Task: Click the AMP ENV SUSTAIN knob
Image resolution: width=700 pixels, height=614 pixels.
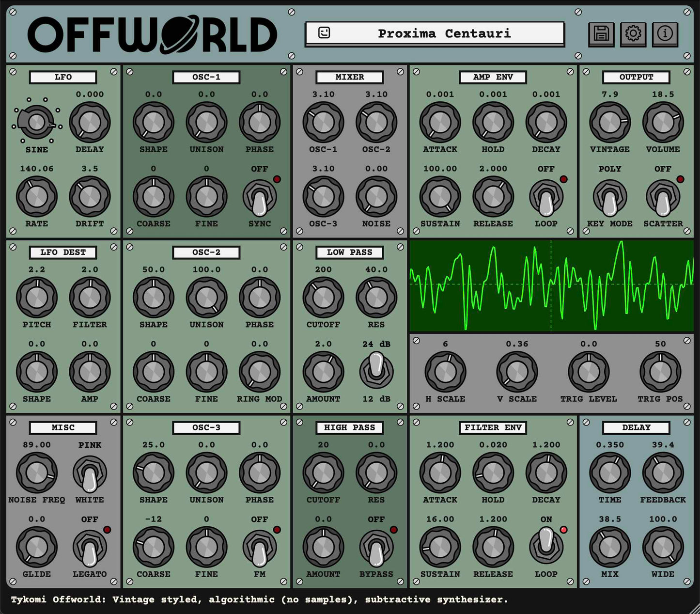Action: point(440,197)
